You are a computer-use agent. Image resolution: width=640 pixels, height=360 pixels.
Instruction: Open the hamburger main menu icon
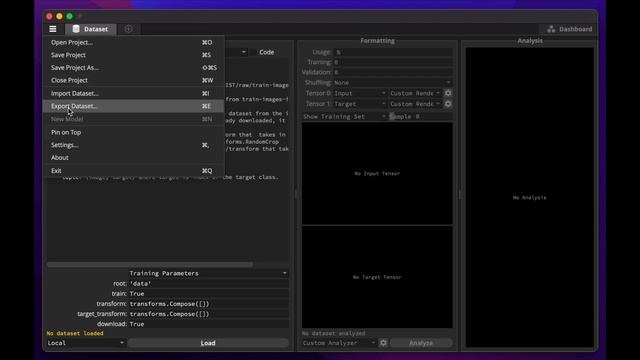click(x=53, y=29)
